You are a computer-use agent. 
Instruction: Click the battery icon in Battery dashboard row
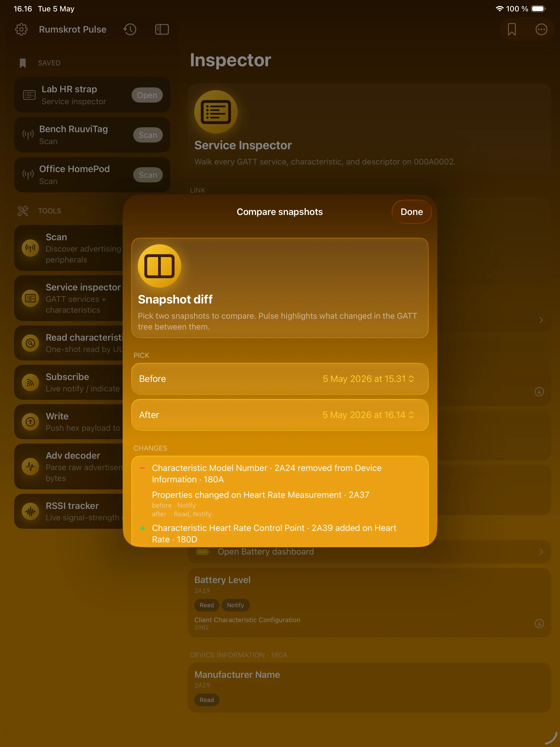tap(203, 552)
